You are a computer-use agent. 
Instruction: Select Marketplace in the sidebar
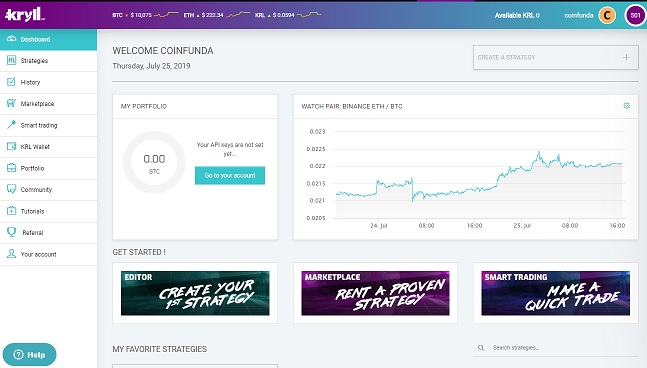(x=48, y=104)
